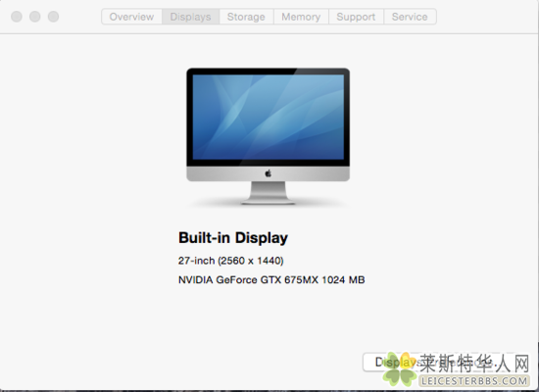This screenshot has height=392, width=539.
Task: Switch to the Overview tab
Action: [131, 17]
